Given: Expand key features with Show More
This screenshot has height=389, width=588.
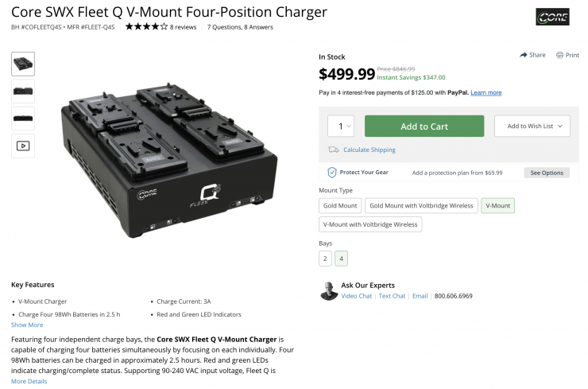Looking at the screenshot, I should [x=27, y=325].
